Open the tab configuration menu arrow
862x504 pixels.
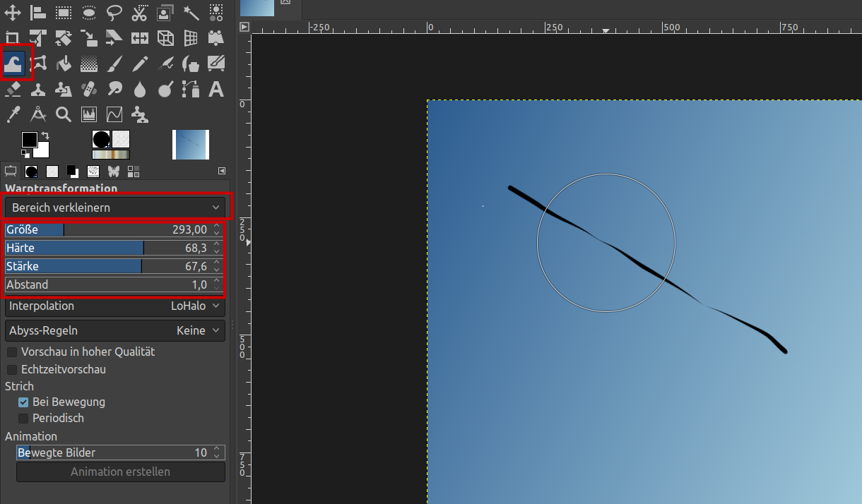click(222, 171)
